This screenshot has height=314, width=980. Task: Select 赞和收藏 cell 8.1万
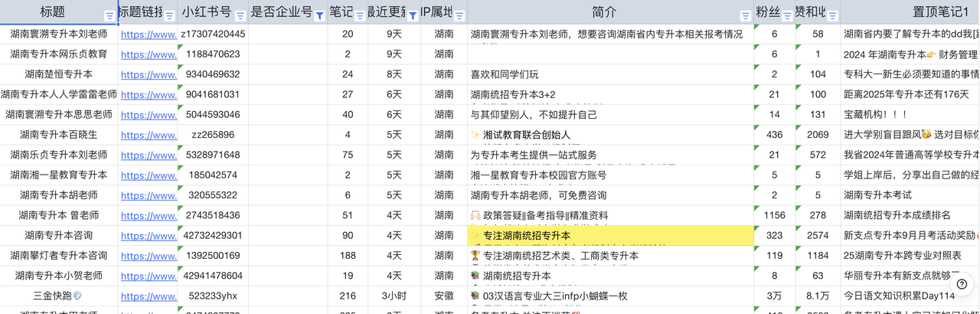pos(818,296)
